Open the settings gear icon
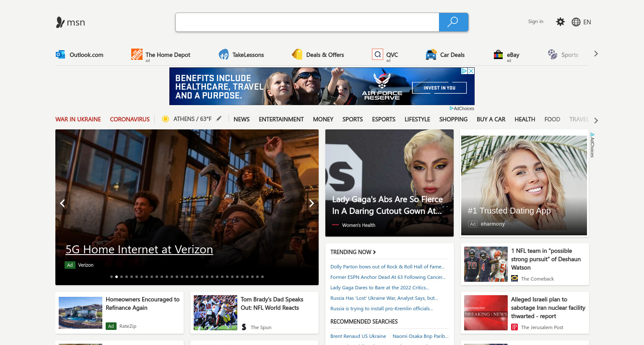Image resolution: width=644 pixels, height=345 pixels. pos(560,22)
